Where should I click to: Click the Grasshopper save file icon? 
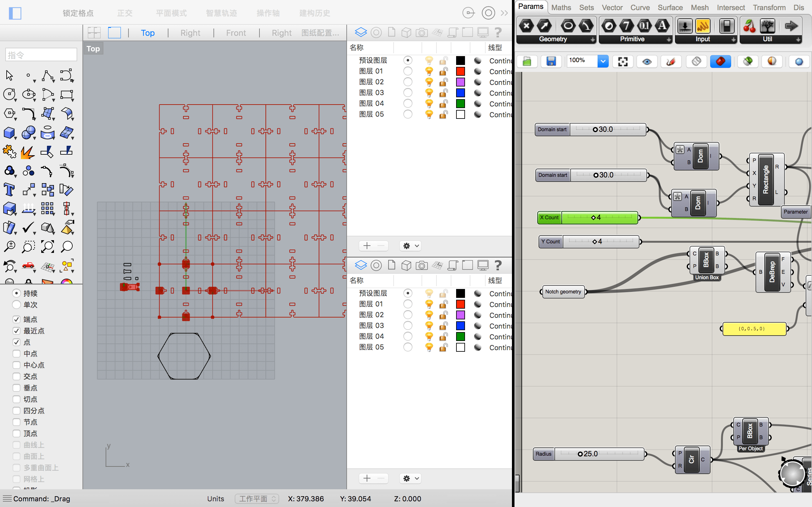[551, 61]
